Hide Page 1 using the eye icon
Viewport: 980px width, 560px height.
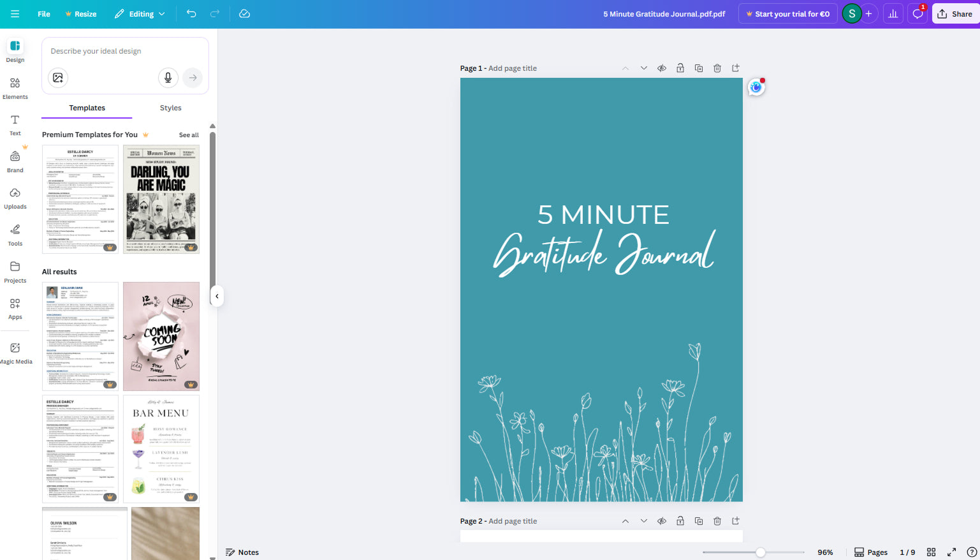[662, 68]
